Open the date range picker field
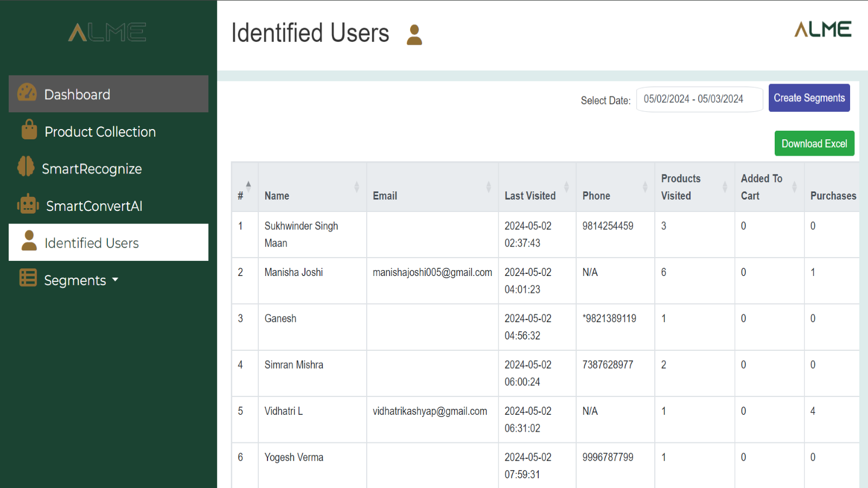 click(x=699, y=99)
